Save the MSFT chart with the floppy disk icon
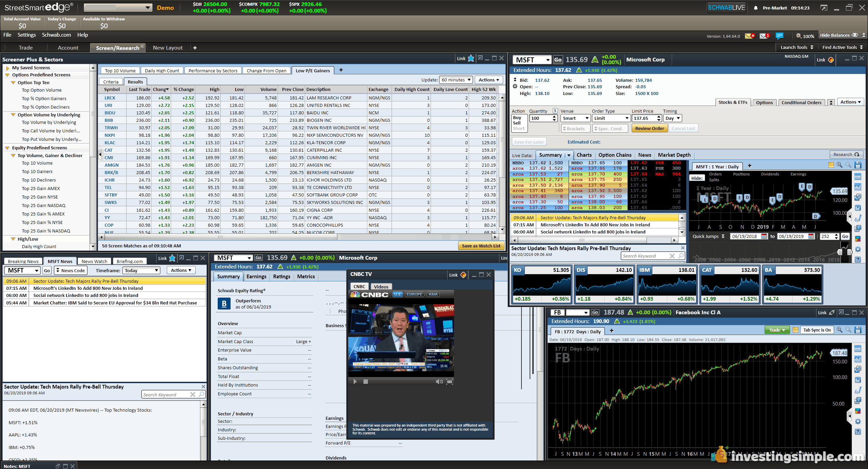The image size is (868, 469). click(858, 165)
